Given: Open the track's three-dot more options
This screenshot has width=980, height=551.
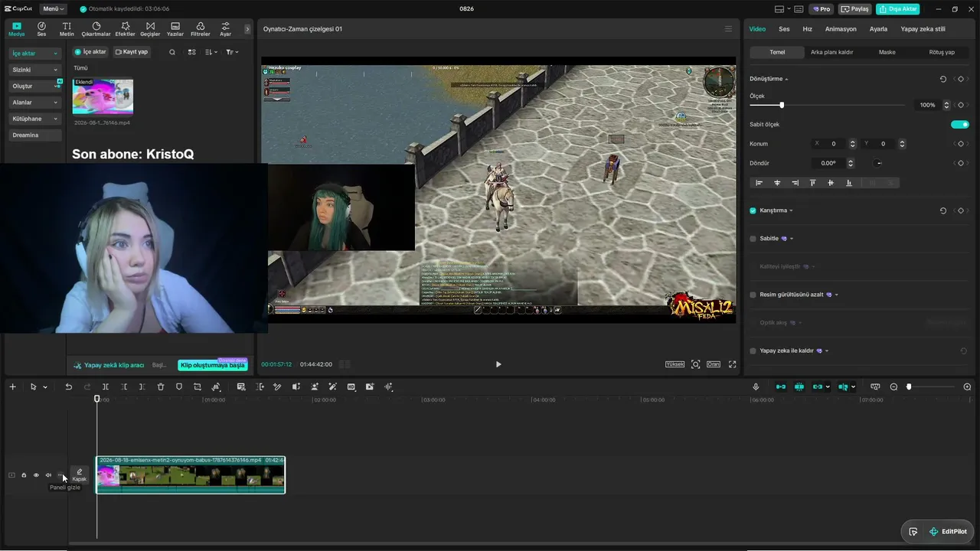Looking at the screenshot, I should 60,475.
